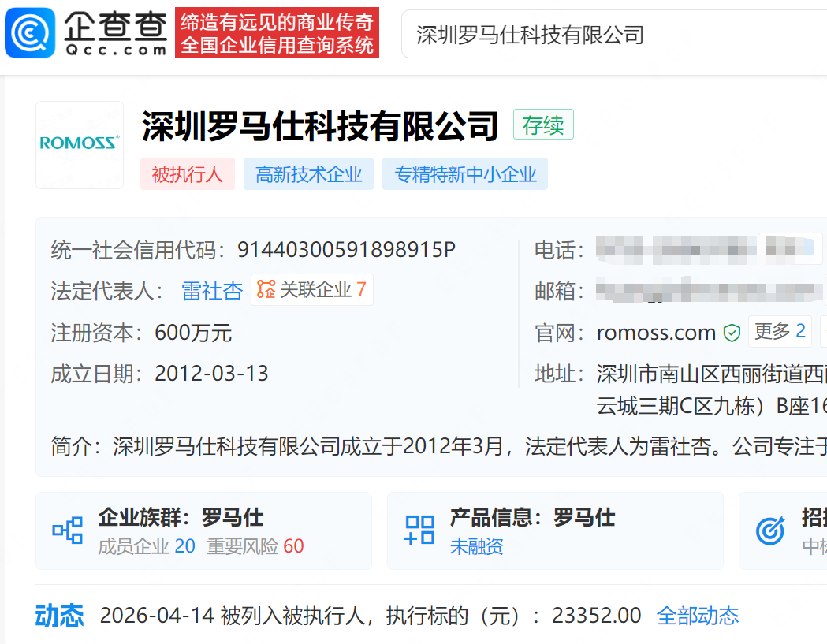Image resolution: width=827 pixels, height=644 pixels.
Task: View 成员企业 20 member companies
Action: [147, 546]
